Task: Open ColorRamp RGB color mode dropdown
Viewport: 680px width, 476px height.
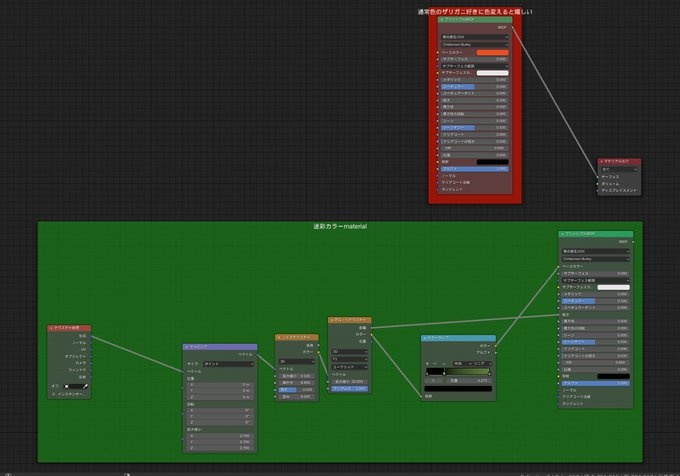Action: (462, 363)
